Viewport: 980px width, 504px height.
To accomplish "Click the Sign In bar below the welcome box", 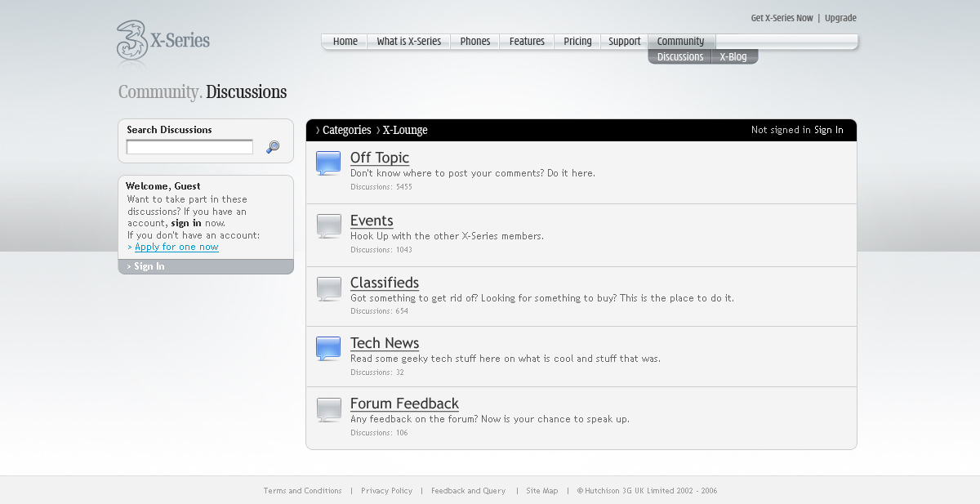I will click(206, 266).
